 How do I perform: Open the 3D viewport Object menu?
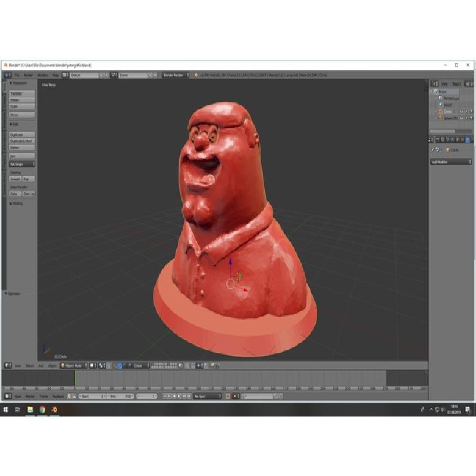[x=52, y=365]
